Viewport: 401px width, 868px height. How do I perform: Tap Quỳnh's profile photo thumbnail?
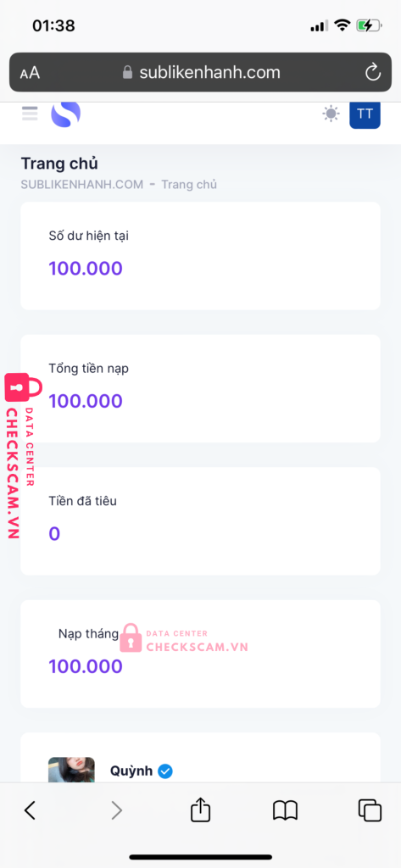click(x=71, y=770)
